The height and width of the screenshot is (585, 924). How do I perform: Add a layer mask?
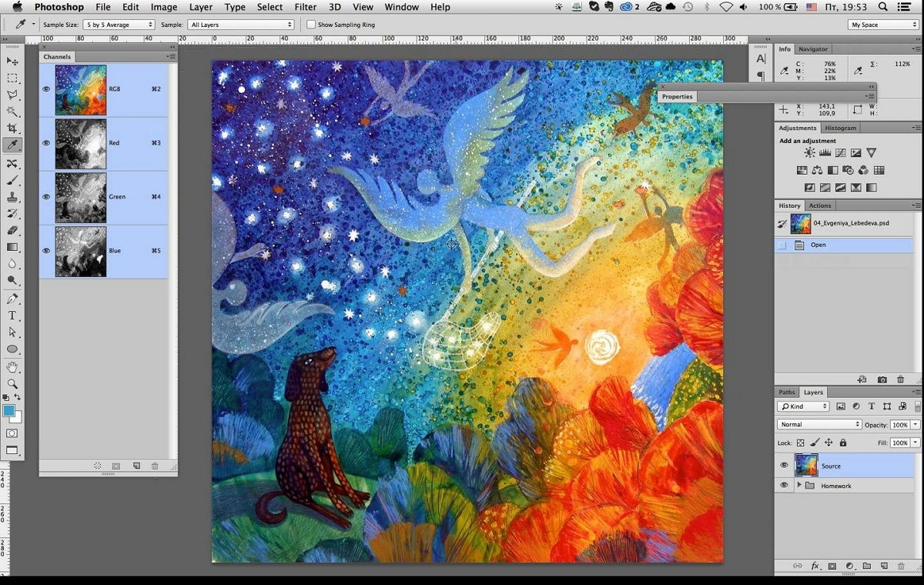pyautogui.click(x=832, y=566)
